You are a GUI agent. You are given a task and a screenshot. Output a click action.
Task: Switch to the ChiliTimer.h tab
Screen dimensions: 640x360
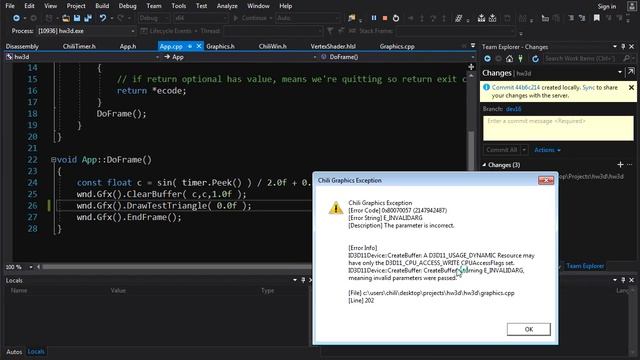click(x=79, y=46)
